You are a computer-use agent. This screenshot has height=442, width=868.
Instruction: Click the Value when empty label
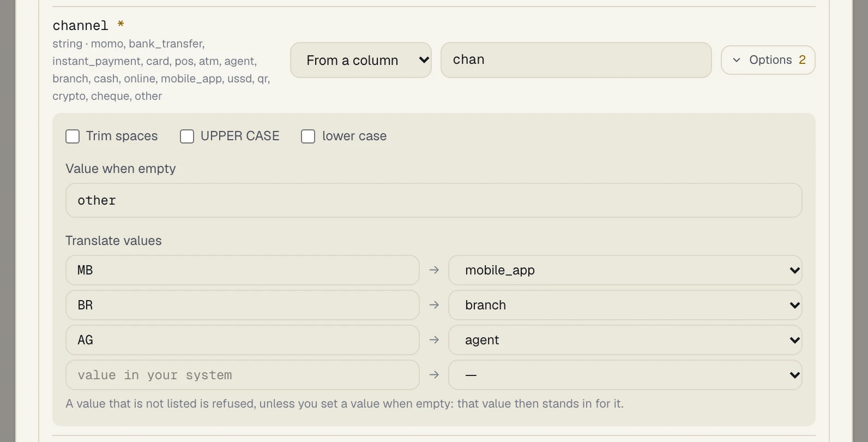[120, 169]
